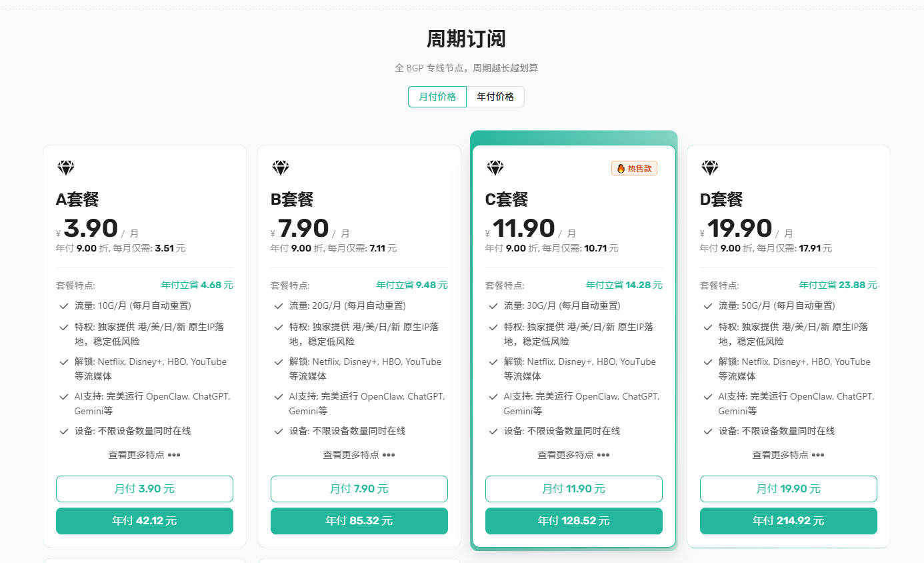
Task: Click the diamond icon on D套餐 card
Action: 710,168
